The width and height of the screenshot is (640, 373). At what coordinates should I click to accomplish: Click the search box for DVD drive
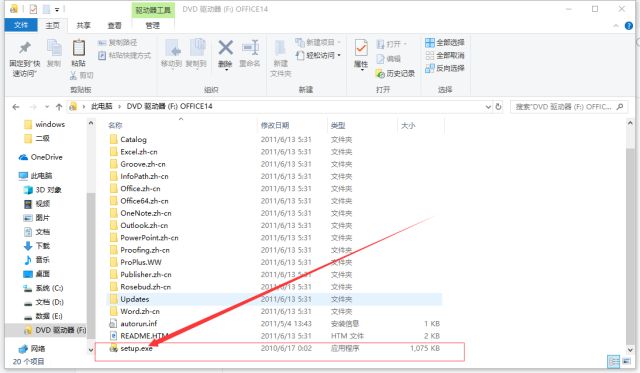tap(568, 107)
